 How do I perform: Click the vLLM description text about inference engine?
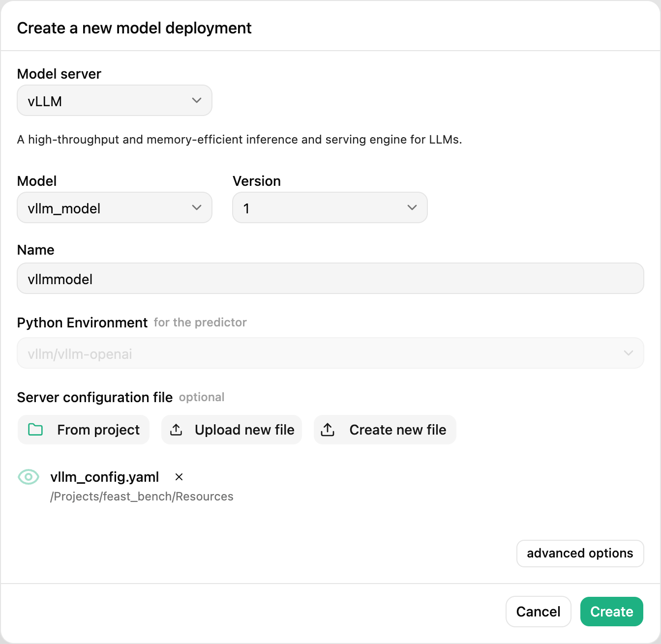click(240, 140)
